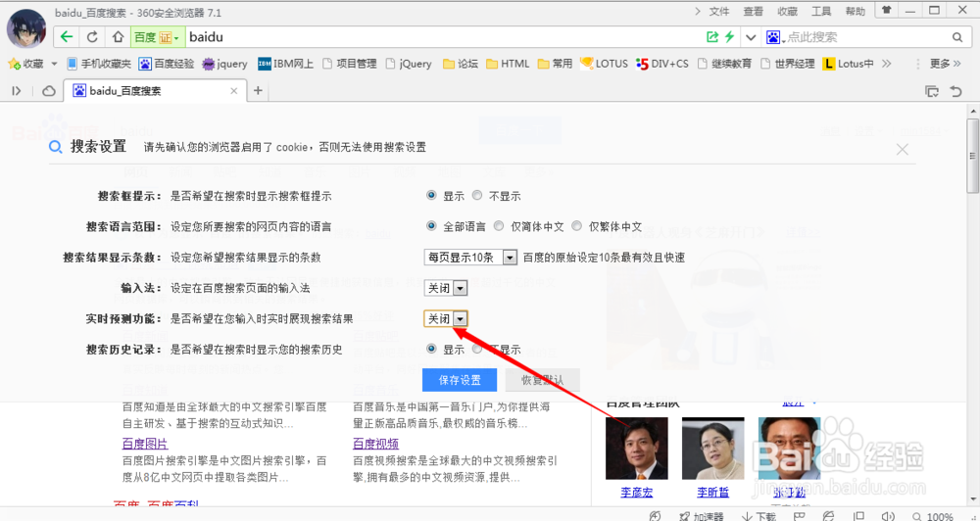
Task: Select 仅简体中文 radio option
Action: pyautogui.click(x=499, y=226)
